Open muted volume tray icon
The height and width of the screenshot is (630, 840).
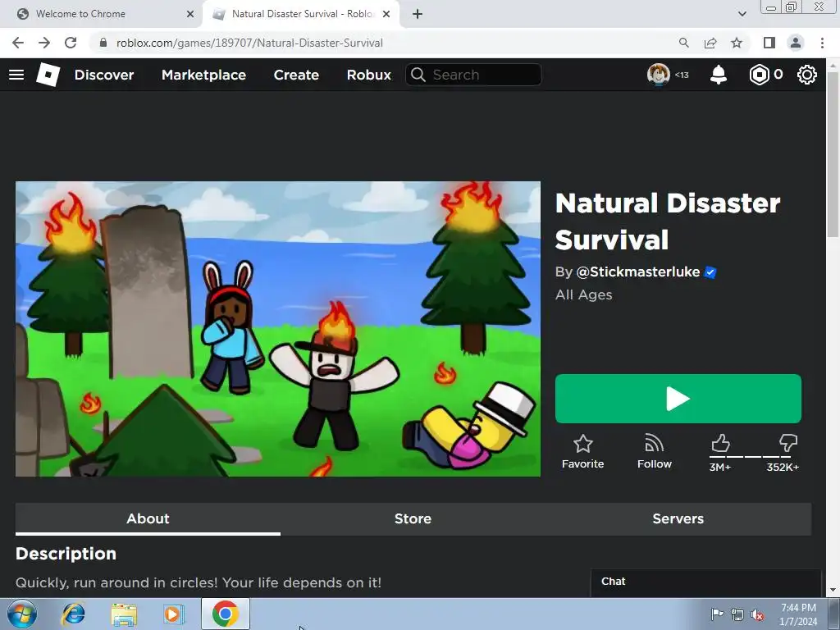[757, 615]
